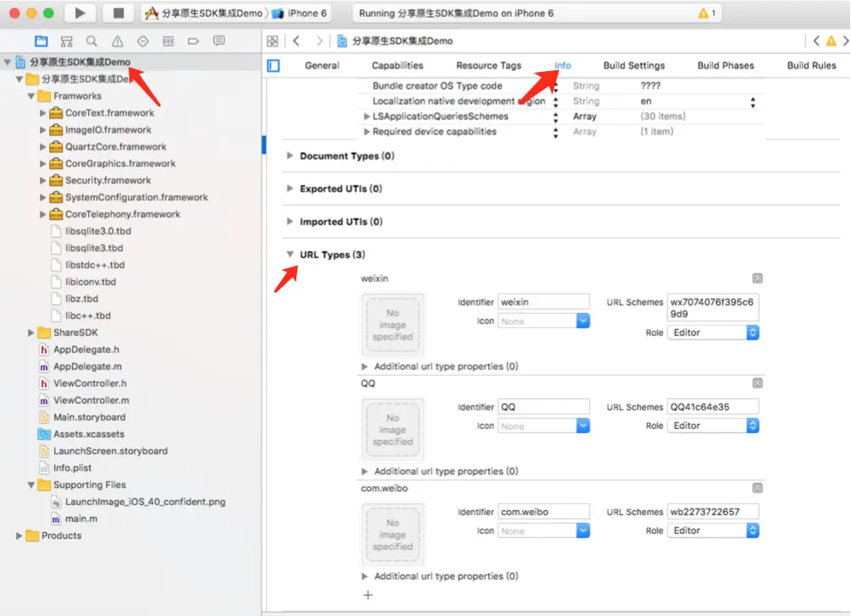The height and width of the screenshot is (616, 851).
Task: Open the Find navigator
Action: [x=91, y=41]
